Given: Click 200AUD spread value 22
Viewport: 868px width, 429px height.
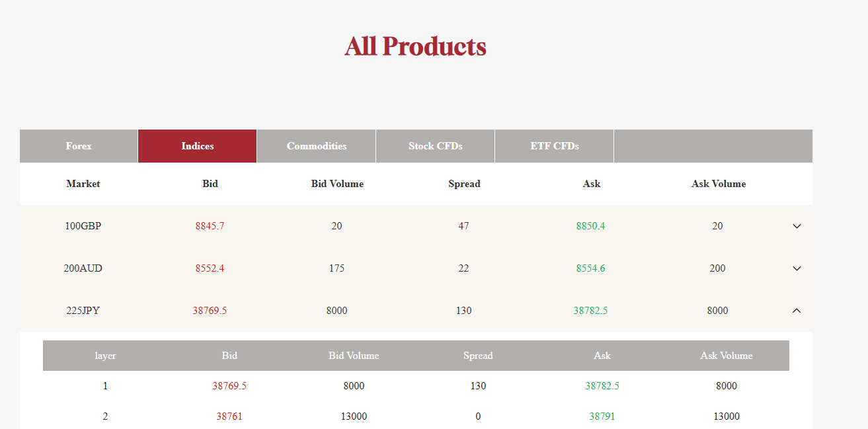Looking at the screenshot, I should [x=463, y=268].
